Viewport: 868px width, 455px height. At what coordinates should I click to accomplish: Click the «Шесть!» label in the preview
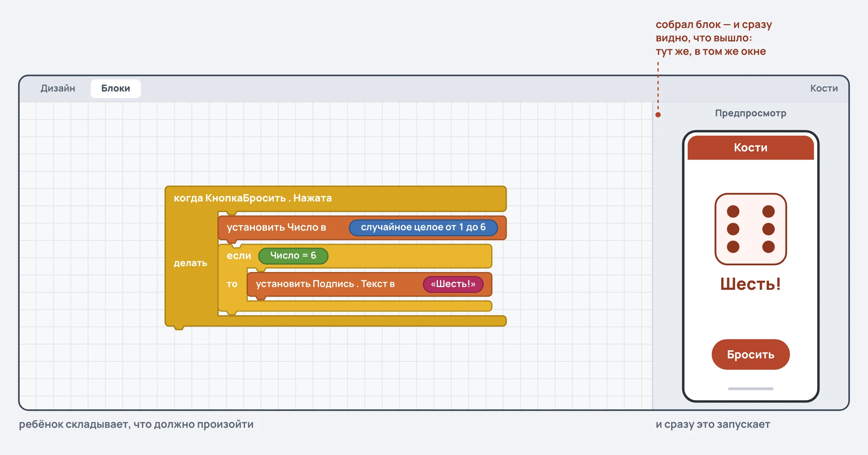pyautogui.click(x=750, y=284)
